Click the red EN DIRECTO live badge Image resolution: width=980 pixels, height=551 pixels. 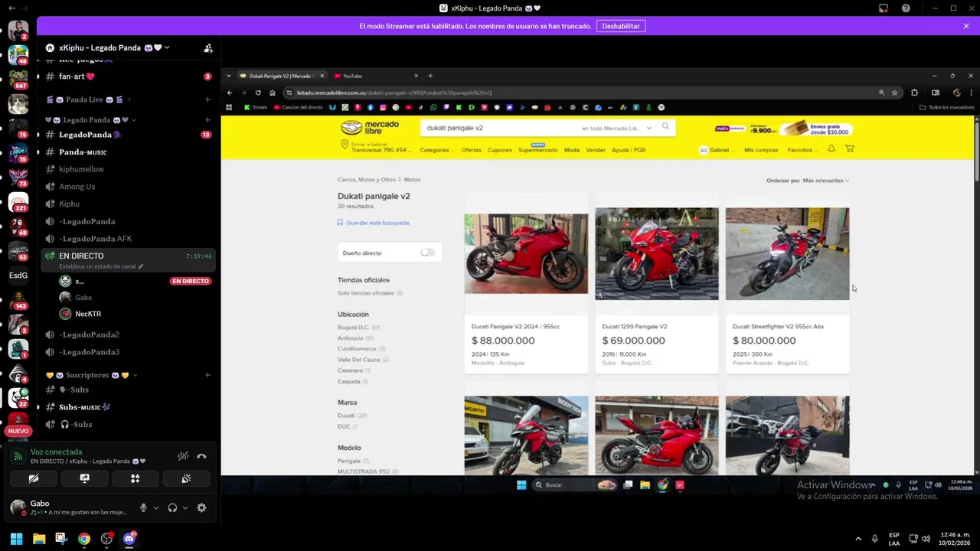pos(191,281)
